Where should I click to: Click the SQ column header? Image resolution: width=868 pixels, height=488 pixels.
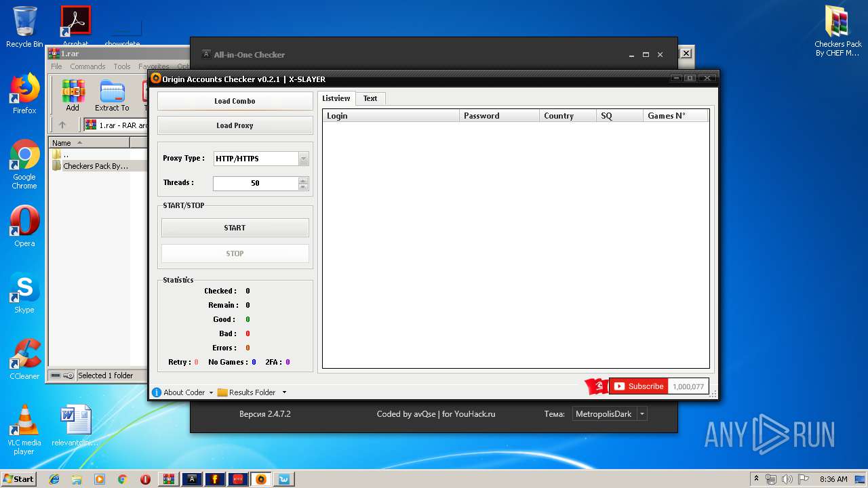coord(620,116)
